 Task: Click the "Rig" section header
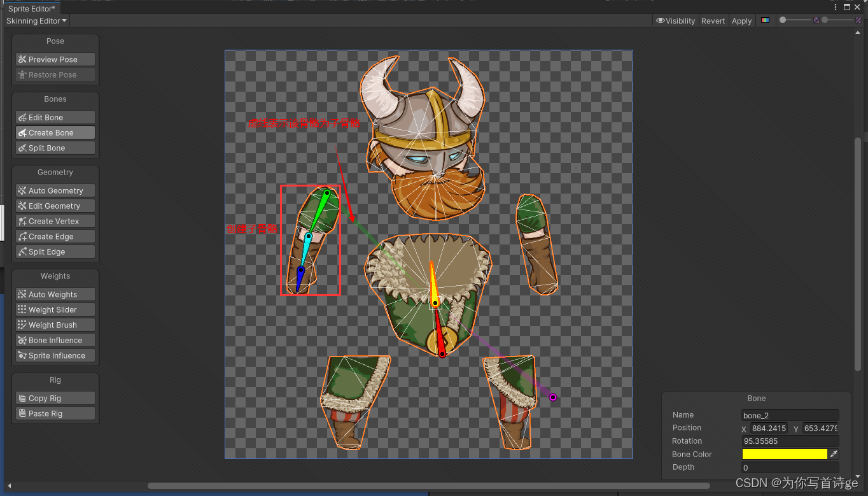(55, 379)
